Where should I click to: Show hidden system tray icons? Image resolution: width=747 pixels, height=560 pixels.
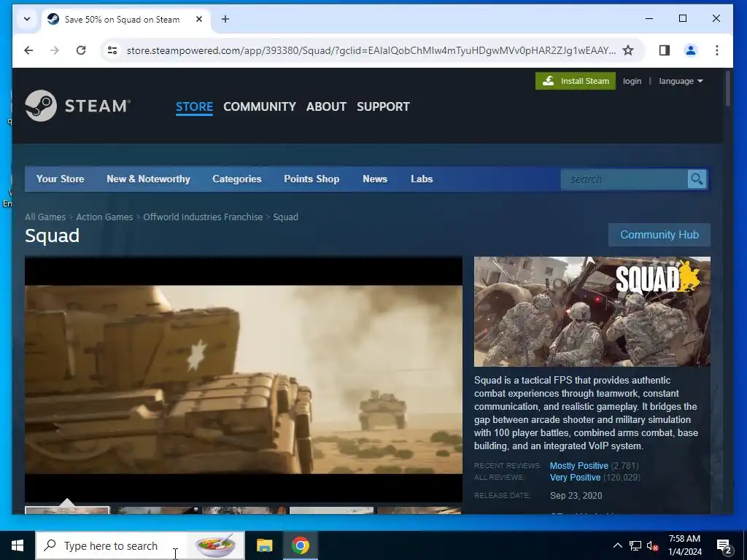click(x=617, y=545)
